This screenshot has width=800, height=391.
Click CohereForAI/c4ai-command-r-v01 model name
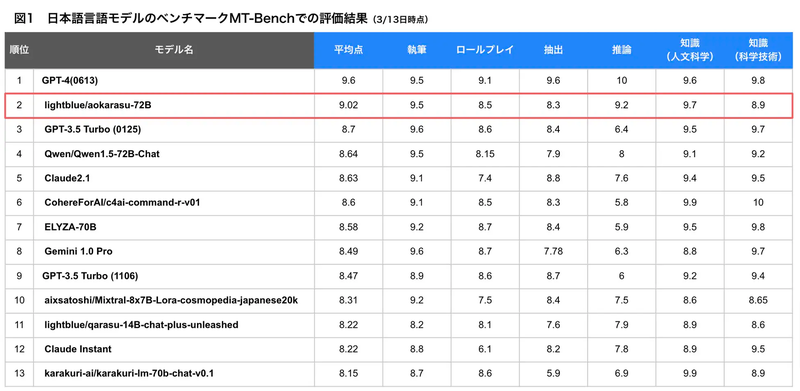(122, 203)
